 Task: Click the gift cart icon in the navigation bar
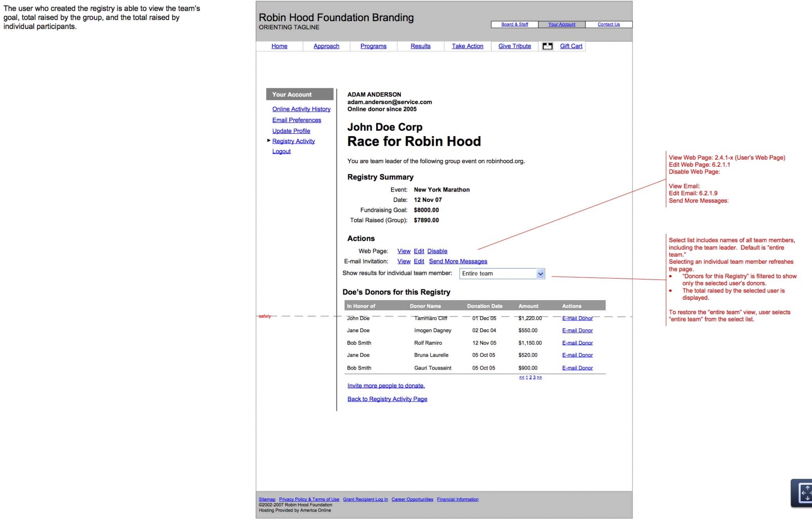pos(547,46)
